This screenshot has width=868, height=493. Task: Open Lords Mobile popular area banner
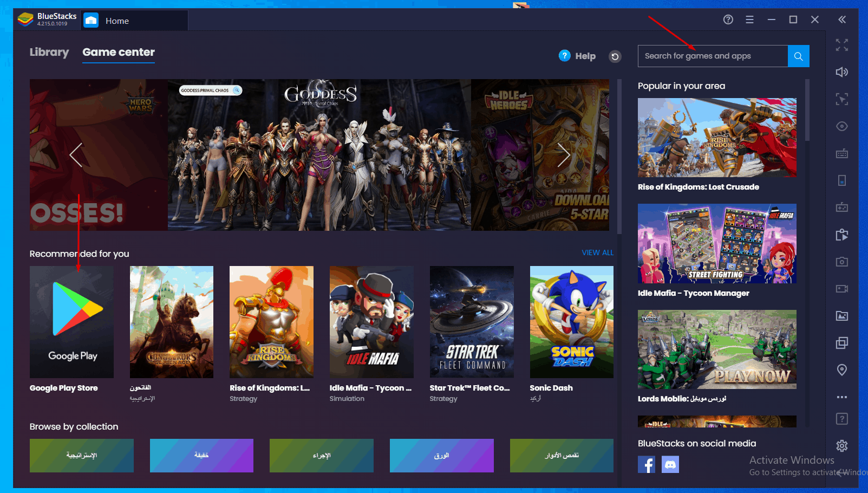coord(717,349)
